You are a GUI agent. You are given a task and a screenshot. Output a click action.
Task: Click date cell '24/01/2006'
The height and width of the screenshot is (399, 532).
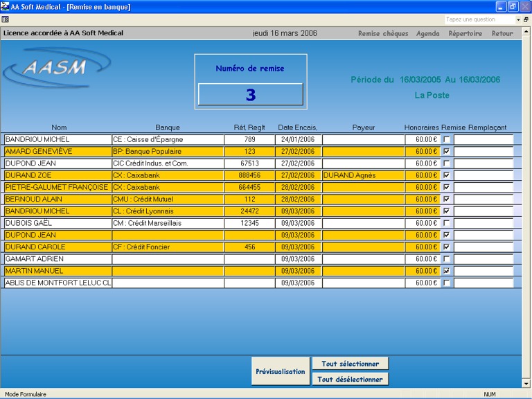299,139
